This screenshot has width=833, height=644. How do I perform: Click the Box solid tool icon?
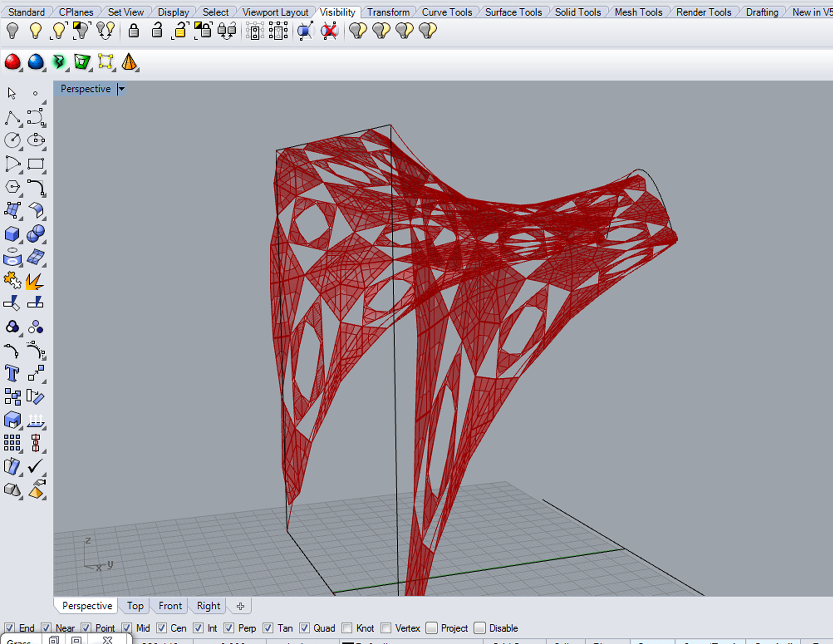(x=12, y=234)
